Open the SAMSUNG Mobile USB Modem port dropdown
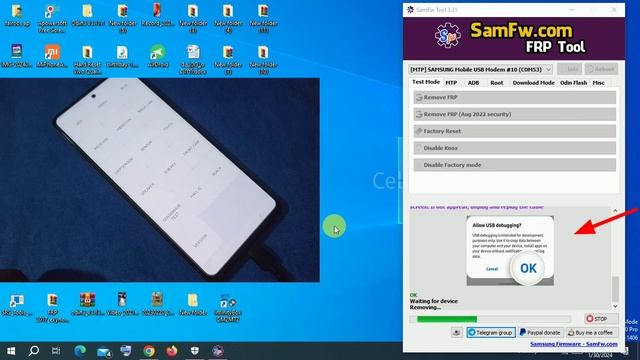640x360 pixels. [480, 69]
